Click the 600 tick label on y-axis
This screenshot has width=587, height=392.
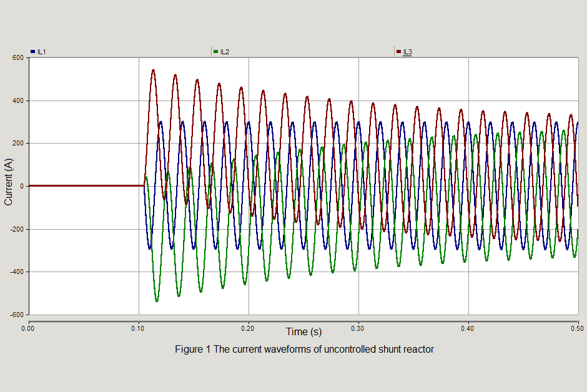[x=17, y=58]
